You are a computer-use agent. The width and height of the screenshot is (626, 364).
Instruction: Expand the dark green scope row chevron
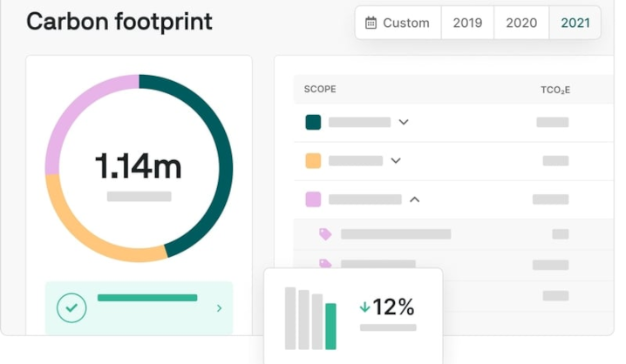tap(404, 122)
